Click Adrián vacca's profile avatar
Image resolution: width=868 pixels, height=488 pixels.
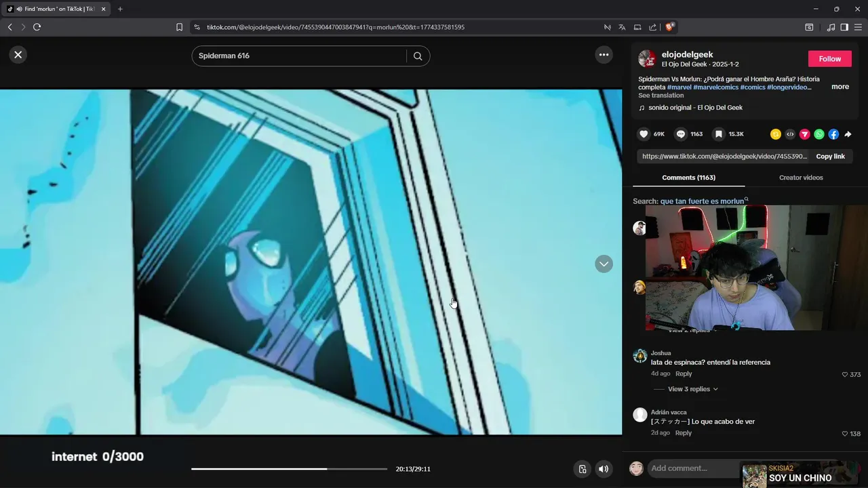(x=639, y=415)
